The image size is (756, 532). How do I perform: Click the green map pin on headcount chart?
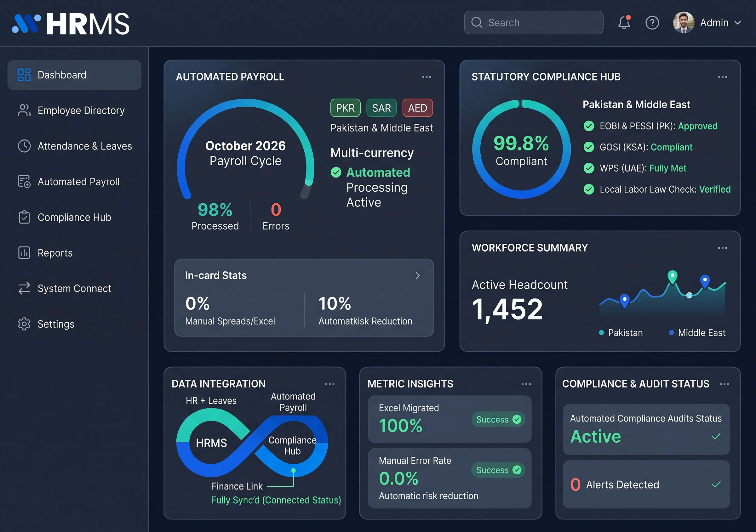tap(672, 277)
